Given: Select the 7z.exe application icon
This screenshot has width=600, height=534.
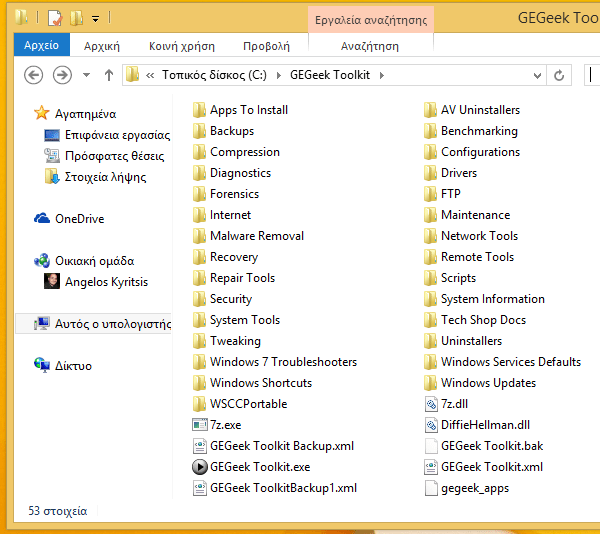Looking at the screenshot, I should [x=199, y=425].
